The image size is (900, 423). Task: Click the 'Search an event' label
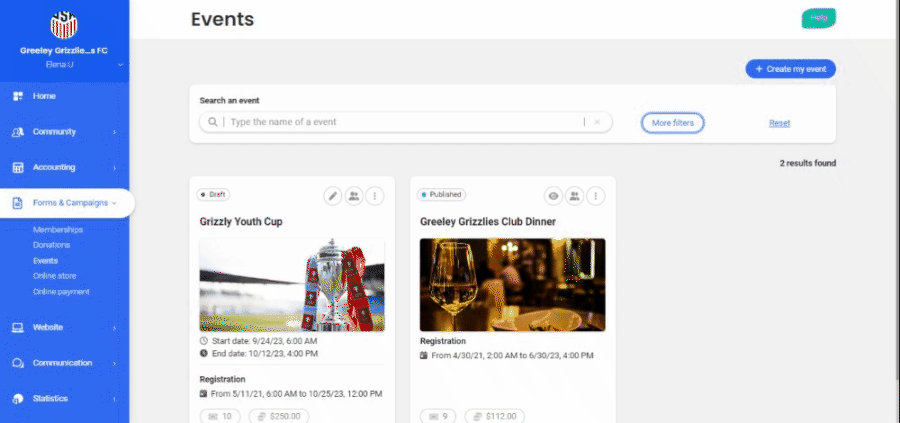click(x=230, y=100)
